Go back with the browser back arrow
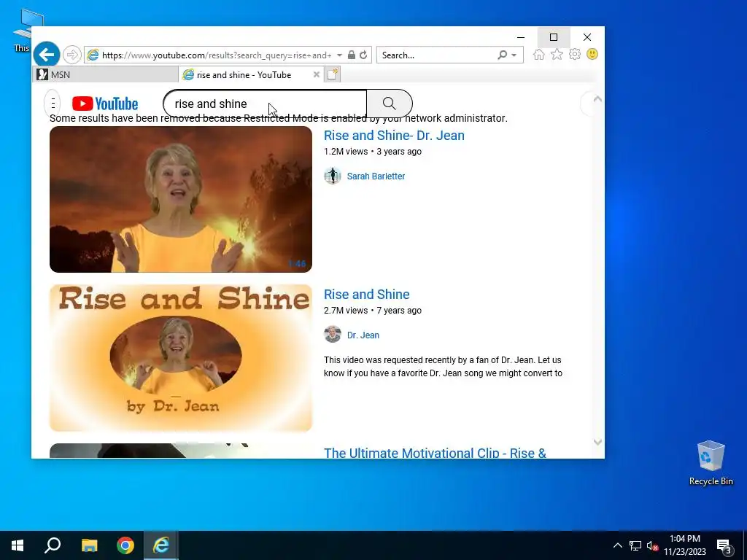This screenshot has height=560, width=747. [x=47, y=55]
